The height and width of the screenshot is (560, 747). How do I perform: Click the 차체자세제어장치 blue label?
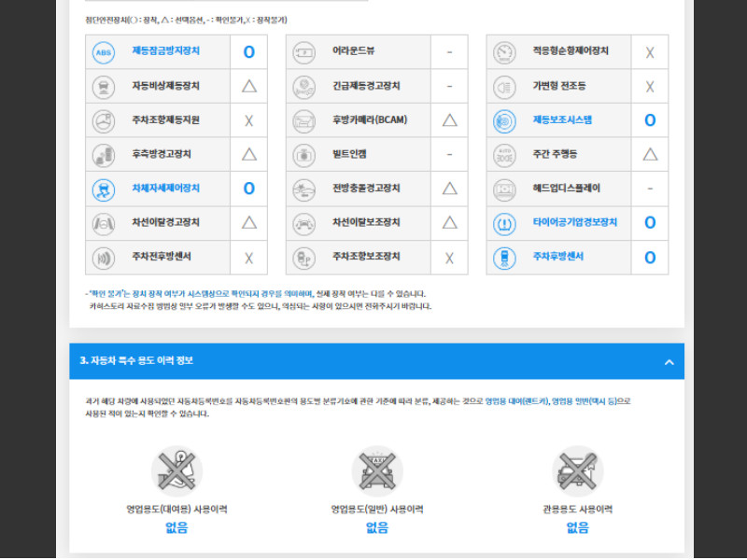(x=166, y=188)
